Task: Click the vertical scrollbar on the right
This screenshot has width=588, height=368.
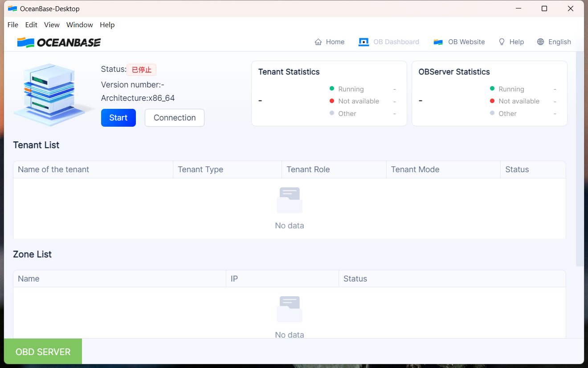Action: [579, 156]
